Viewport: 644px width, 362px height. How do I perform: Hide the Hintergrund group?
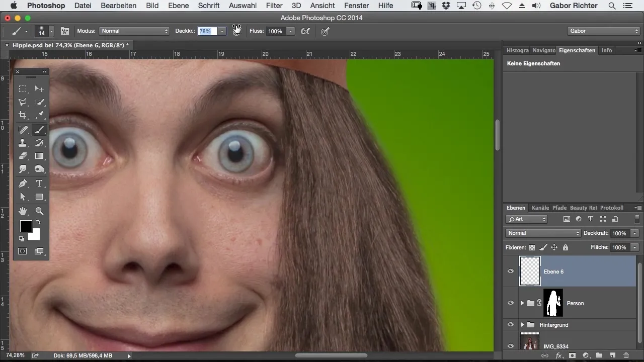click(x=511, y=325)
